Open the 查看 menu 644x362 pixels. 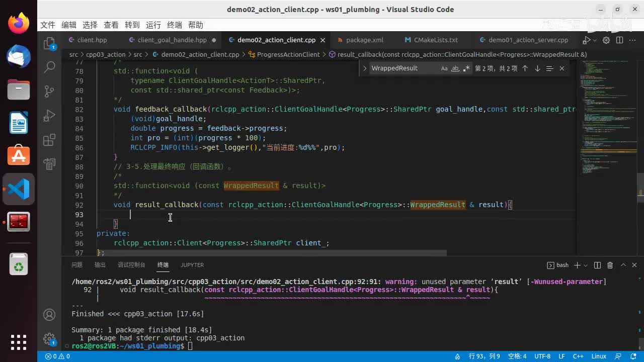[x=111, y=25]
